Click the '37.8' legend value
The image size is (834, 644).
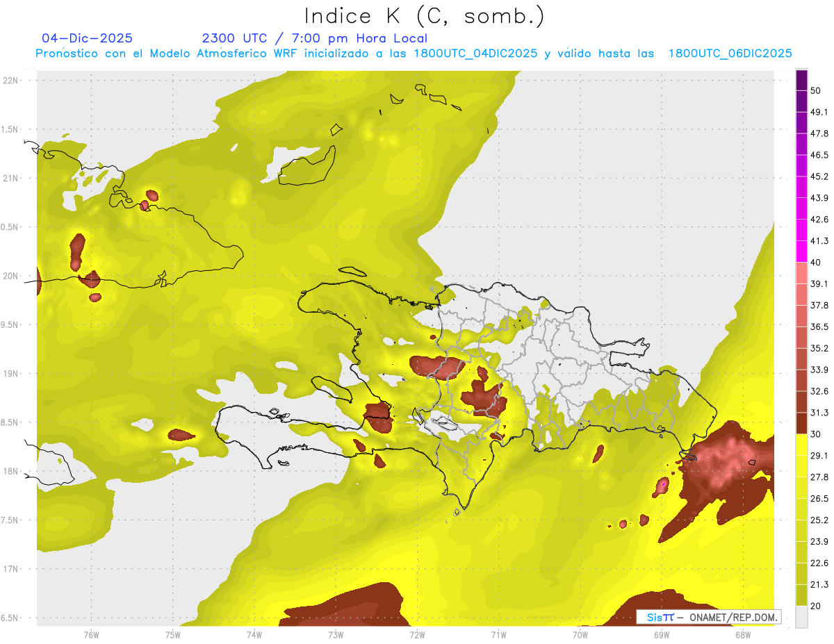(820, 305)
